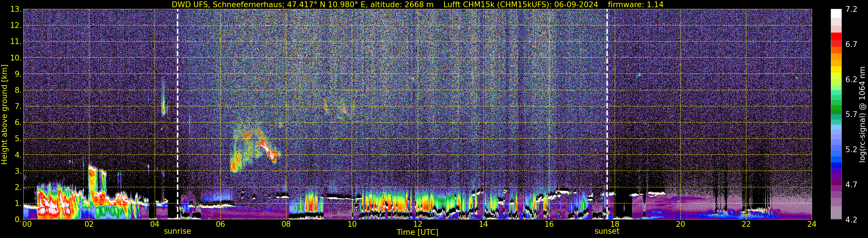Viewport: 868px width, 238px height.
Task: Click the '4.2' colorbar value
Action: (851, 220)
